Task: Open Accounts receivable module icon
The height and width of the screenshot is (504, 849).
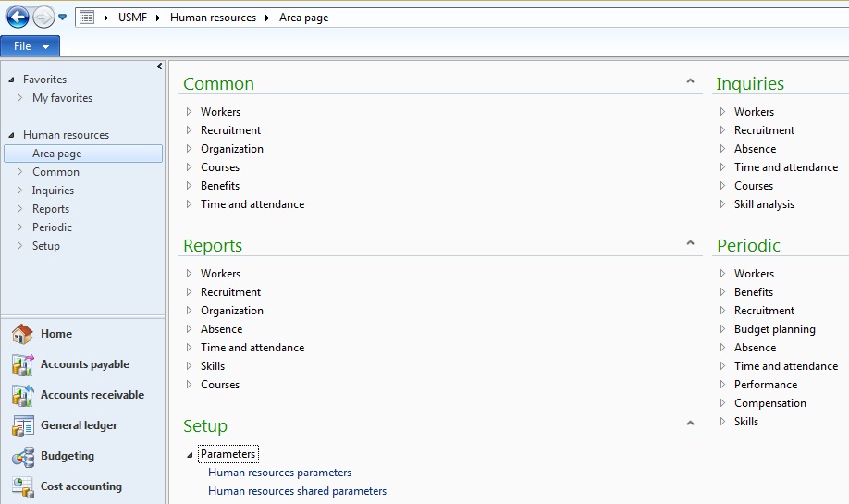Action: coord(22,395)
